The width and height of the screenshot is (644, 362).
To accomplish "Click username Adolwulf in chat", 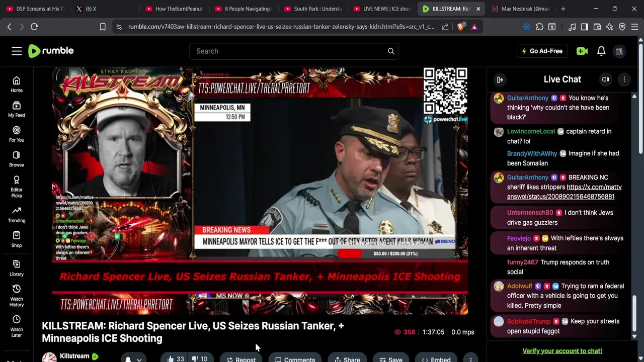I will tap(520, 286).
